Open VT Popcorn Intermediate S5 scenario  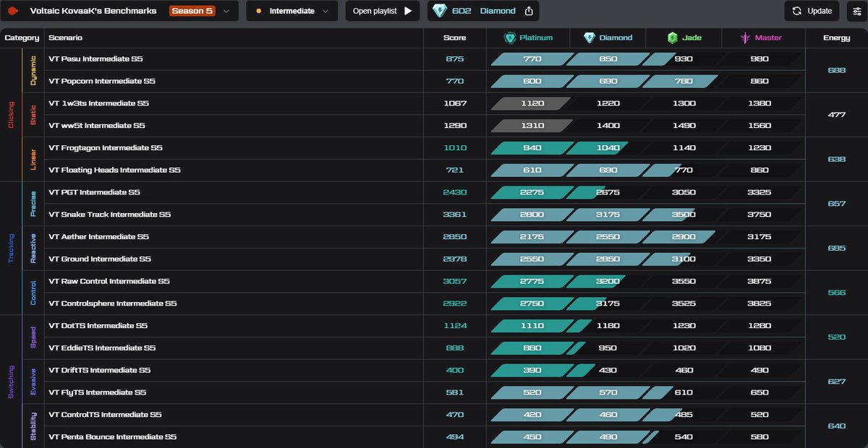pyautogui.click(x=102, y=81)
